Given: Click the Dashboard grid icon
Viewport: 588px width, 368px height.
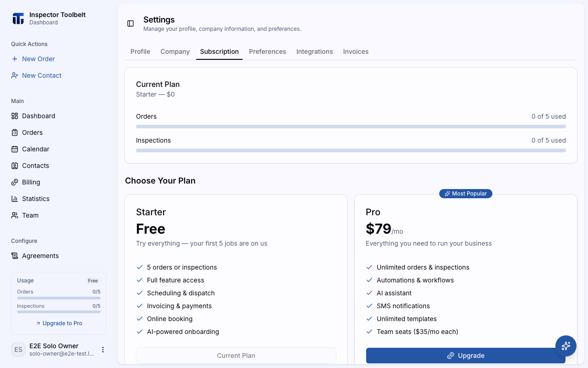Looking at the screenshot, I should [x=15, y=116].
